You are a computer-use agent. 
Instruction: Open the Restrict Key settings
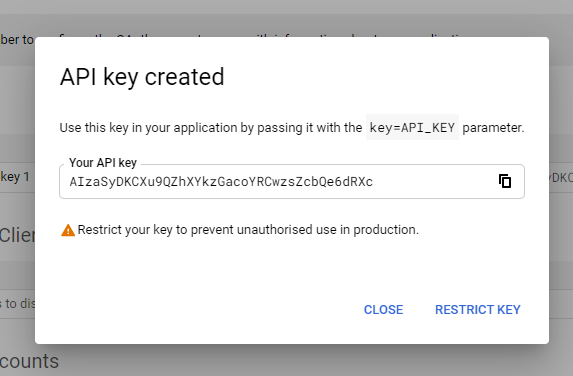[478, 309]
